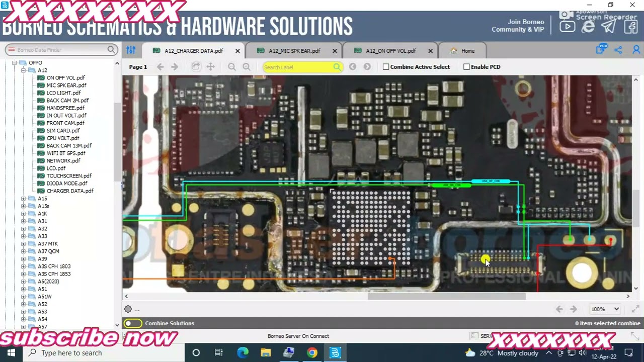This screenshot has height=362, width=644.
Task: Click the share icon at top right
Action: (x=618, y=50)
